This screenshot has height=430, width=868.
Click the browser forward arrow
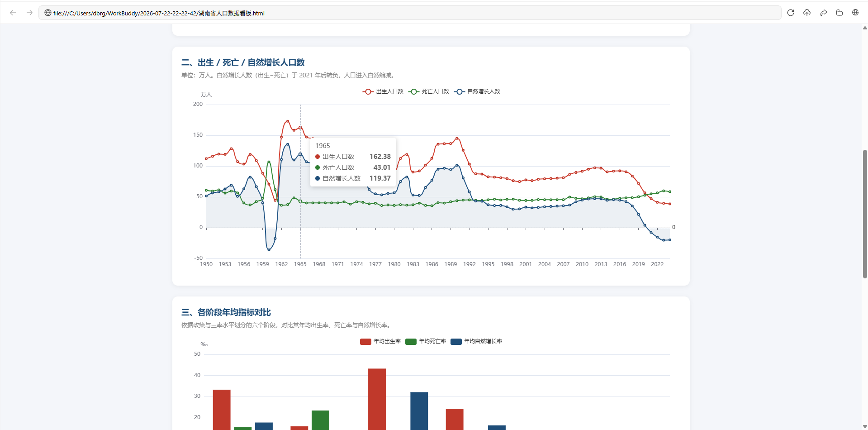point(29,13)
